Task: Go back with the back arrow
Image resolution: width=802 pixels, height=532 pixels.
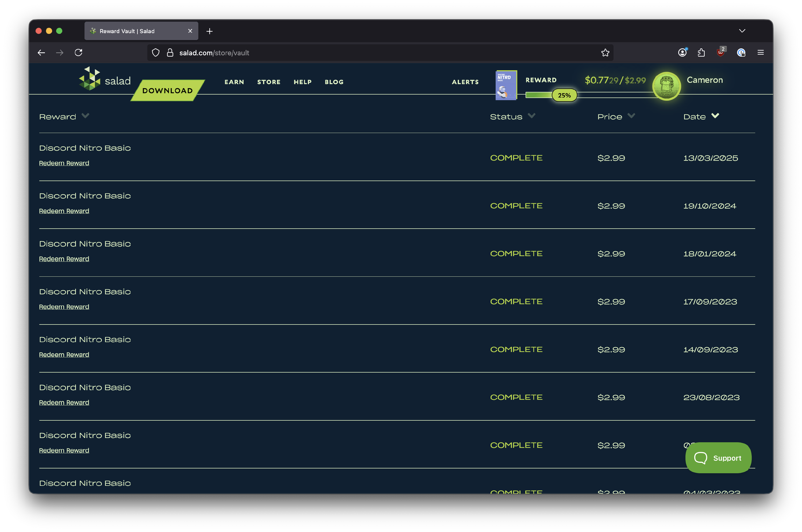Action: (41, 53)
